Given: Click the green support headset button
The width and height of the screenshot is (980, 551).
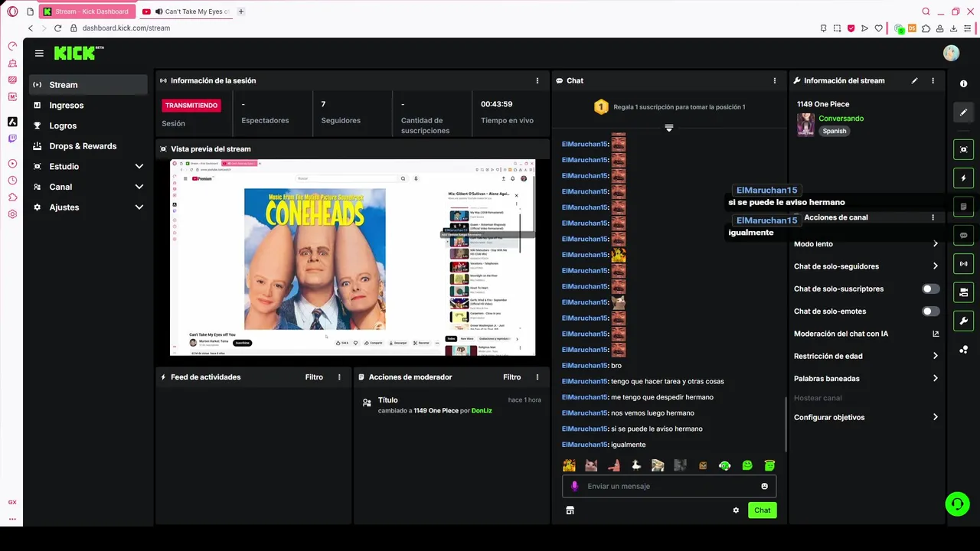Looking at the screenshot, I should point(957,504).
